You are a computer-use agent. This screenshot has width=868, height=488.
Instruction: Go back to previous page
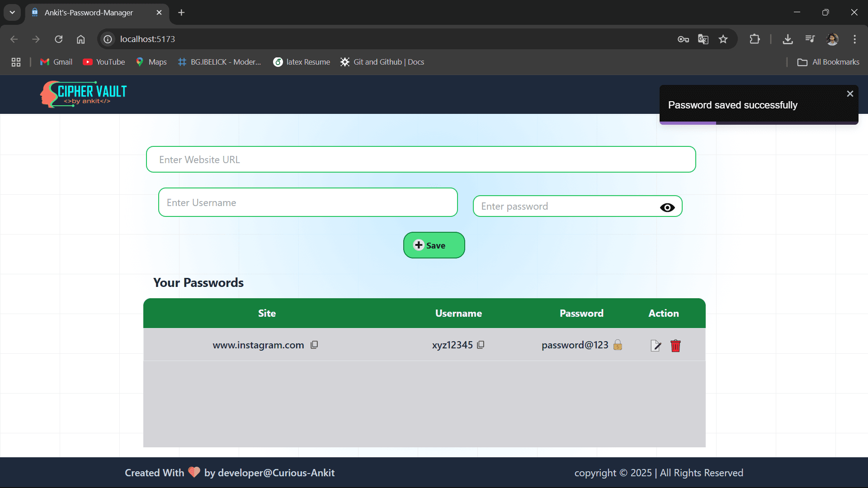click(x=14, y=39)
